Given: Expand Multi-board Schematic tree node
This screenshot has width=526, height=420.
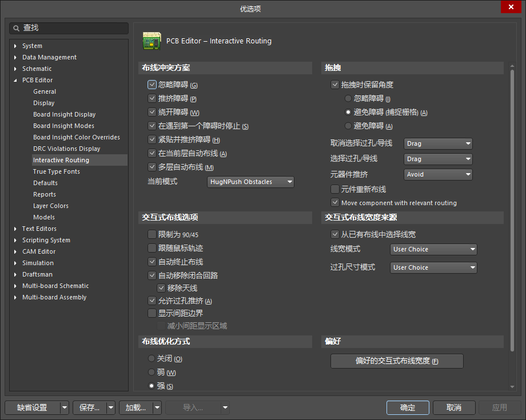Looking at the screenshot, I should coord(15,286).
